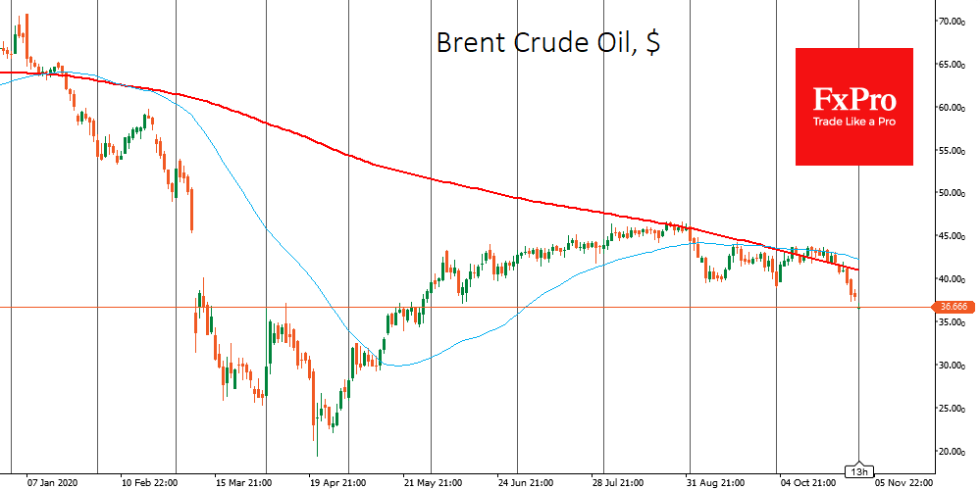Click the 10 Feb 22:00 date label

(148, 483)
